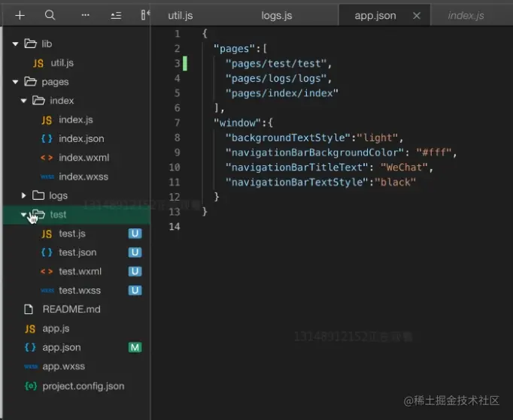Click the "pages/index/index" string in editor
The width and height of the screenshot is (513, 420).
281,93
